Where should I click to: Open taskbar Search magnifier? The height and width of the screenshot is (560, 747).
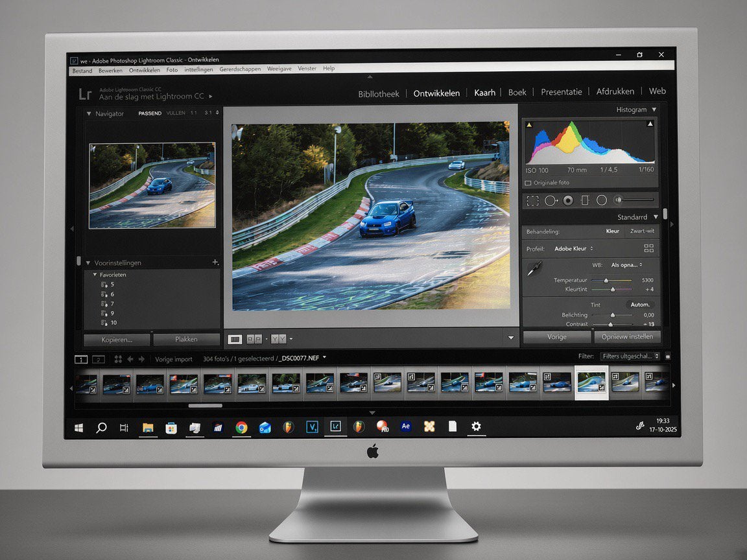[x=101, y=428]
